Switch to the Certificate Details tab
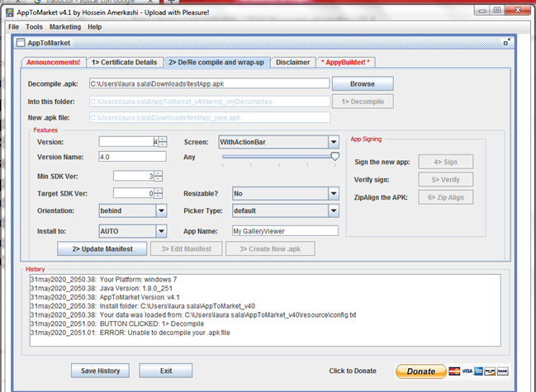The width and height of the screenshot is (536, 392). [124, 62]
